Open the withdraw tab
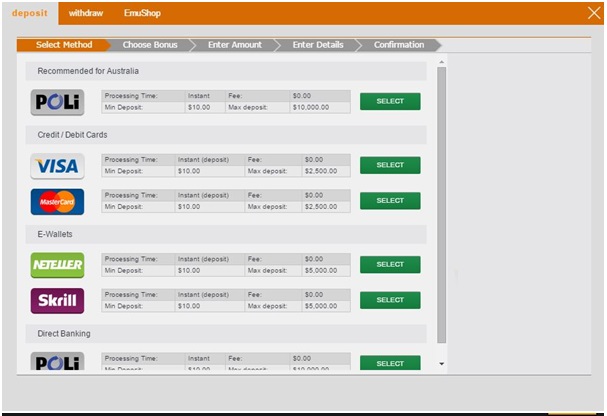This screenshot has height=416, width=607. coord(86,13)
